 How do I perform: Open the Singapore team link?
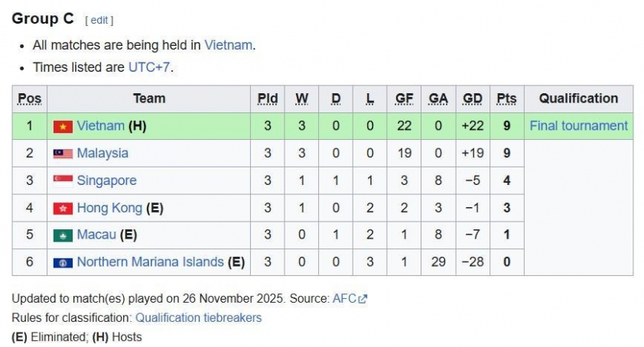[106, 181]
